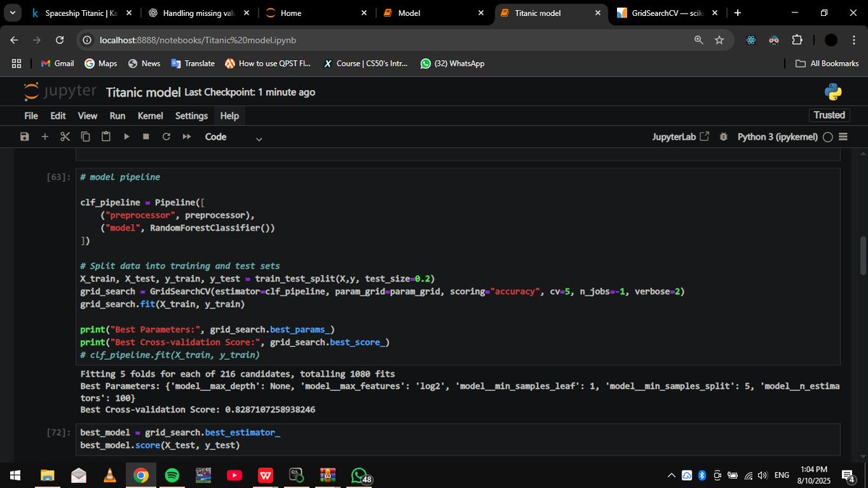Click the Jupyter logo
This screenshot has height=488, width=868.
tap(60, 92)
